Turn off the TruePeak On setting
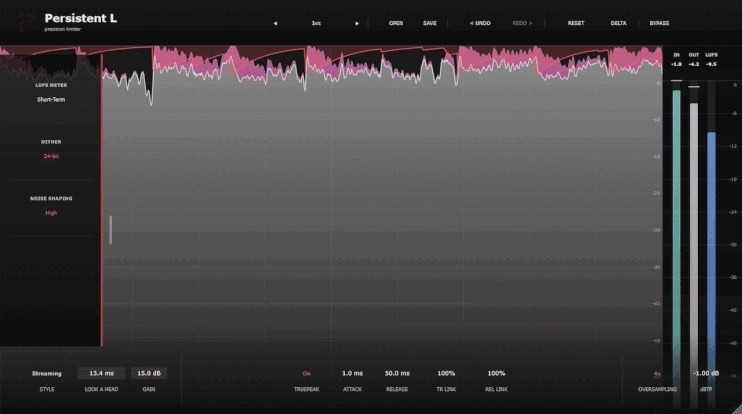Screen dimensions: 742x414 (x=306, y=373)
